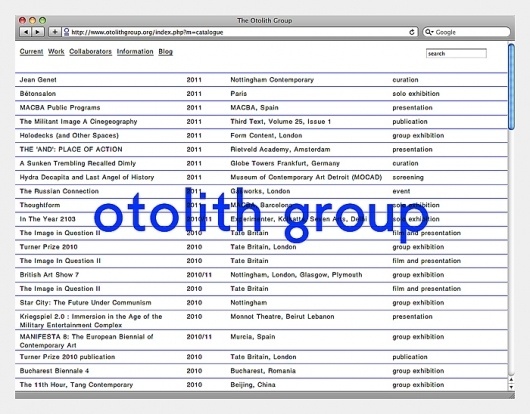Click the site identity icon in the address bar
The image size is (530, 414).
coord(67,32)
